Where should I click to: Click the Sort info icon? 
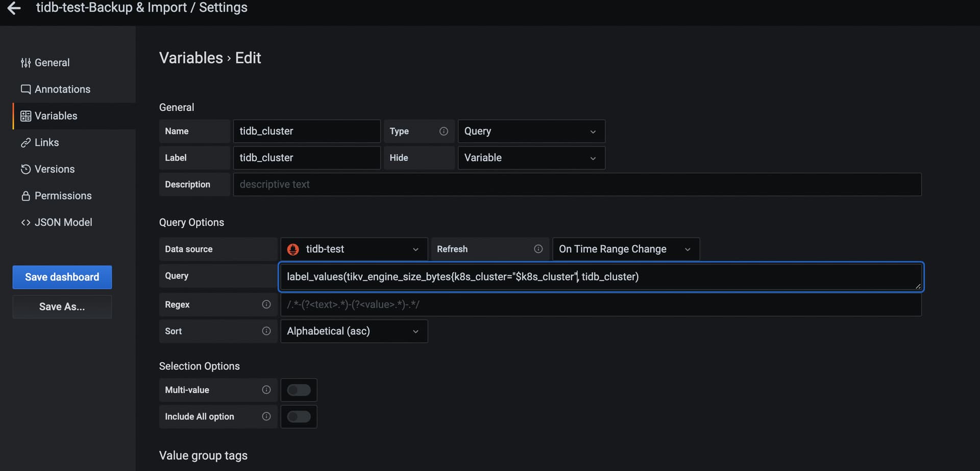click(x=266, y=331)
